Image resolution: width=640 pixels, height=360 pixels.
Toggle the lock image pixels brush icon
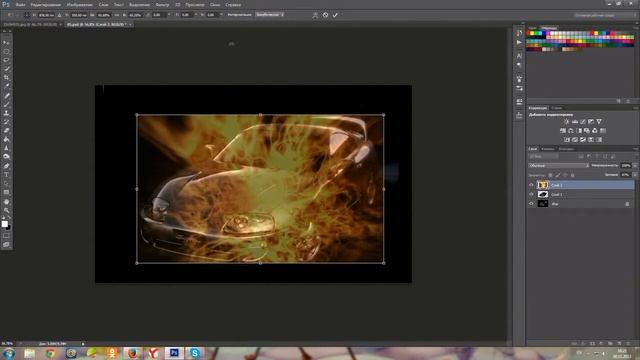558,175
